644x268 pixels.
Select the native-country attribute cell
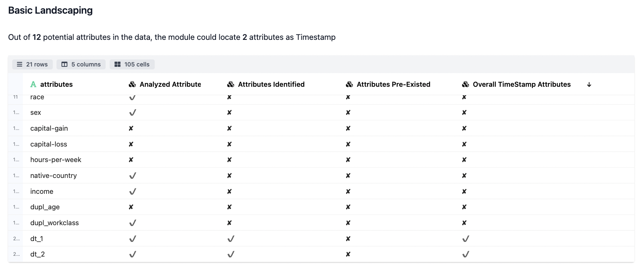coord(54,176)
